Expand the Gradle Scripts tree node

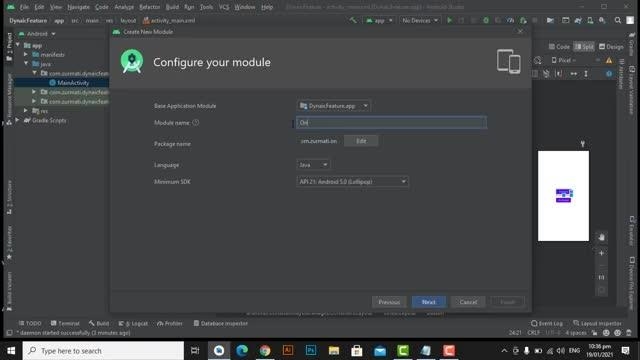(x=17, y=120)
